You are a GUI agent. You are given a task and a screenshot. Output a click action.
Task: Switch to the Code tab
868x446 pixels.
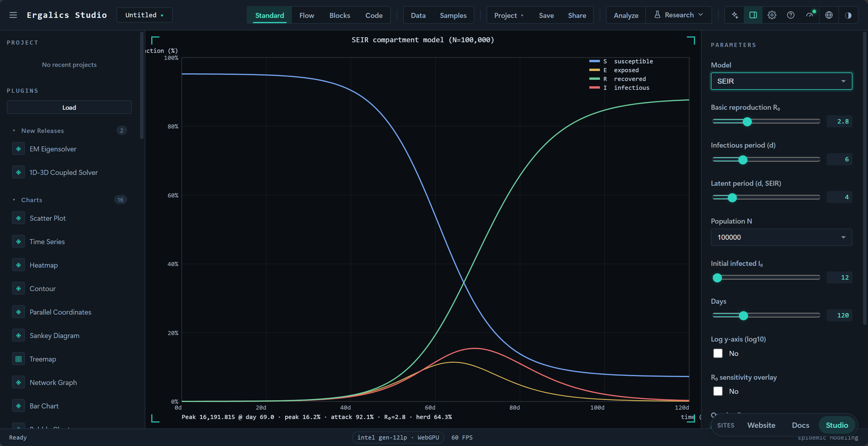pyautogui.click(x=374, y=15)
